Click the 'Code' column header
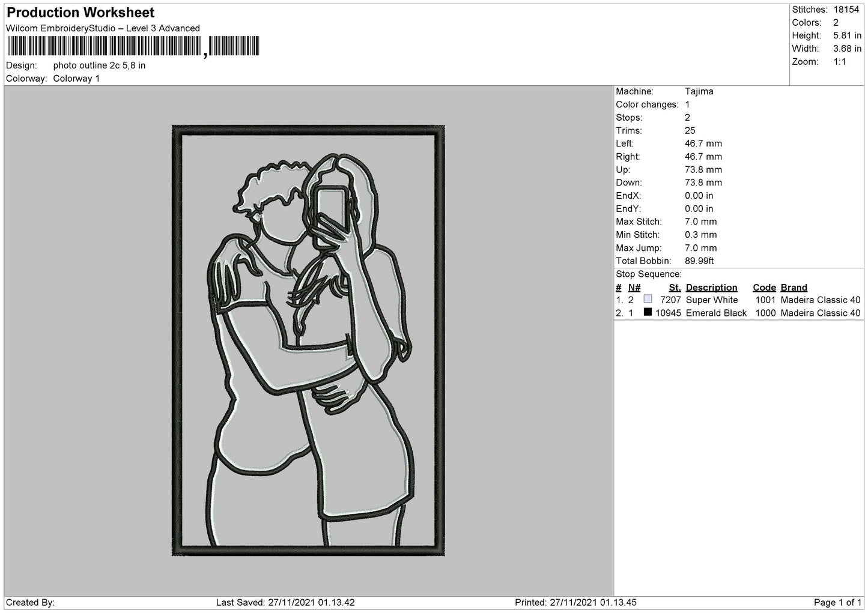This screenshot has width=868, height=613. pyautogui.click(x=764, y=288)
